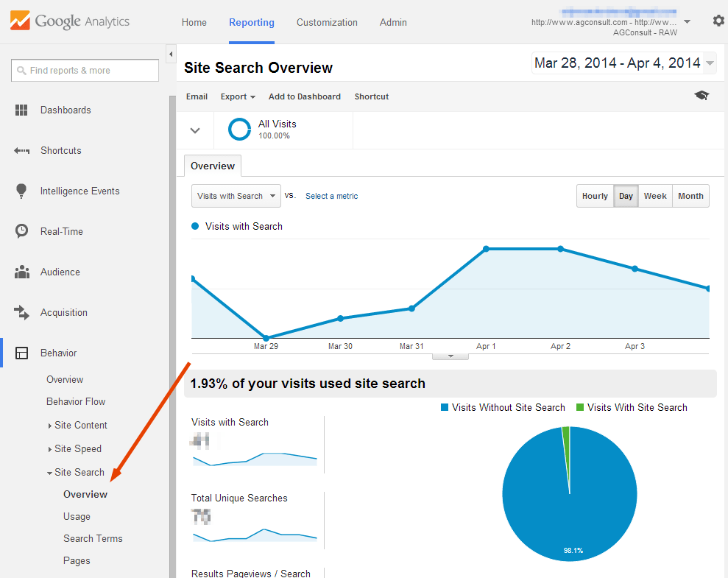
Task: Open the Export dropdown
Action: [237, 96]
